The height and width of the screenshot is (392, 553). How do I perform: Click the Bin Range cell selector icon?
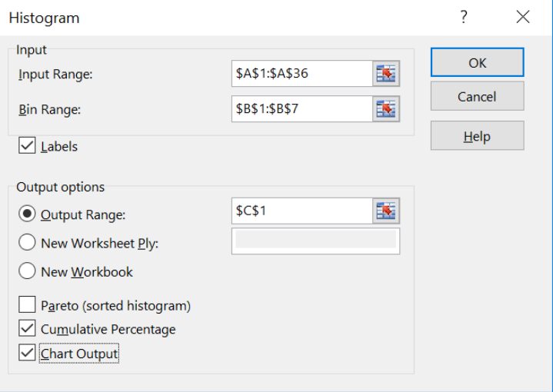[386, 108]
